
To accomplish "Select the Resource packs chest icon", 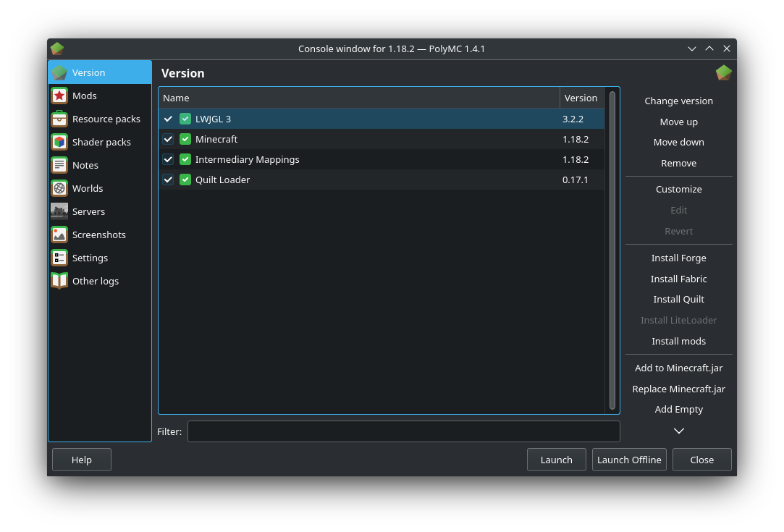I will (59, 119).
